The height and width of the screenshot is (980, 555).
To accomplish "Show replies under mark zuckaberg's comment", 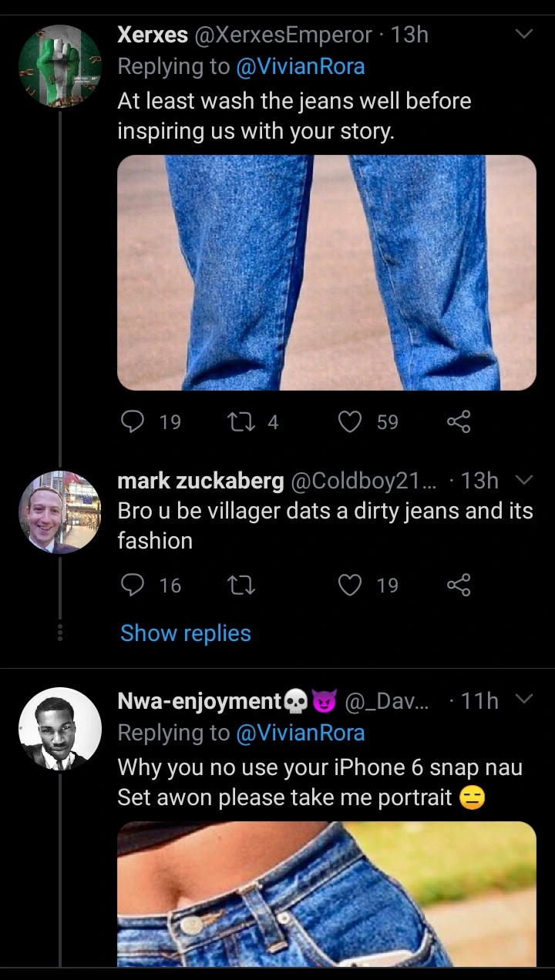I will coord(186,633).
